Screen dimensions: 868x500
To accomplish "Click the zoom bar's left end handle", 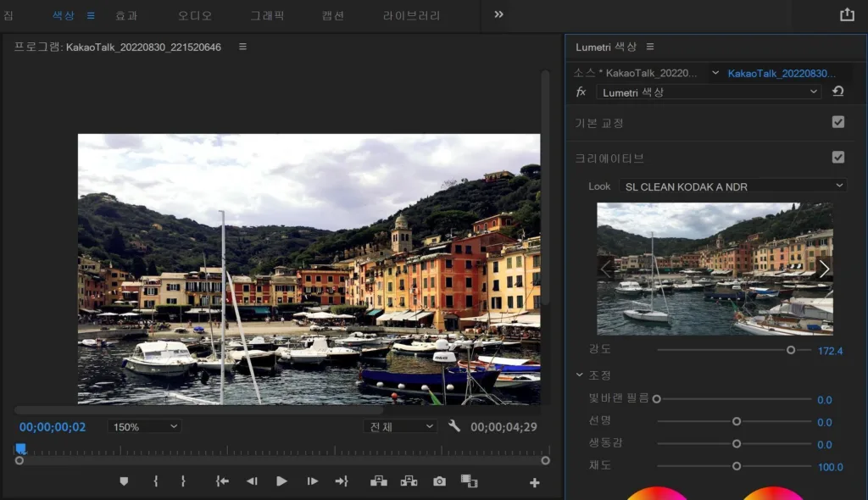I will tap(19, 461).
